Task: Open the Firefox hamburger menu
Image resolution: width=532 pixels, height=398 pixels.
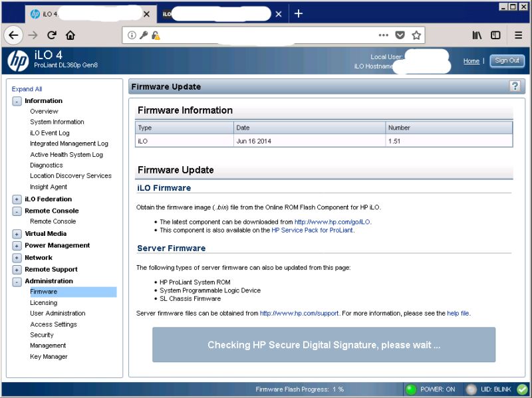Action: pyautogui.click(x=517, y=35)
